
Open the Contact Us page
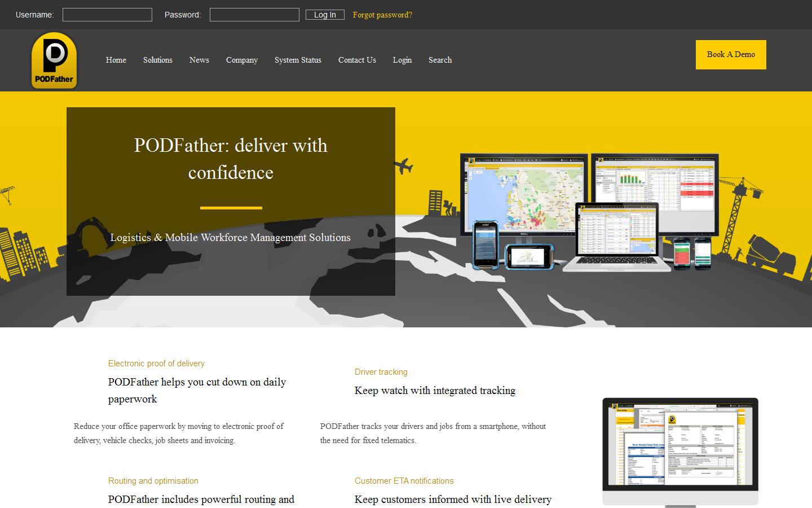click(357, 60)
